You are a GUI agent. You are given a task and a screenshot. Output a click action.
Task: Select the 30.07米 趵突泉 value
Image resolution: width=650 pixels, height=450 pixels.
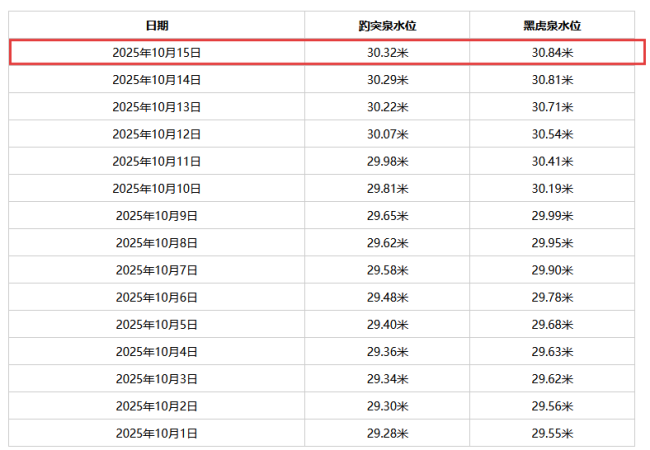click(x=386, y=134)
